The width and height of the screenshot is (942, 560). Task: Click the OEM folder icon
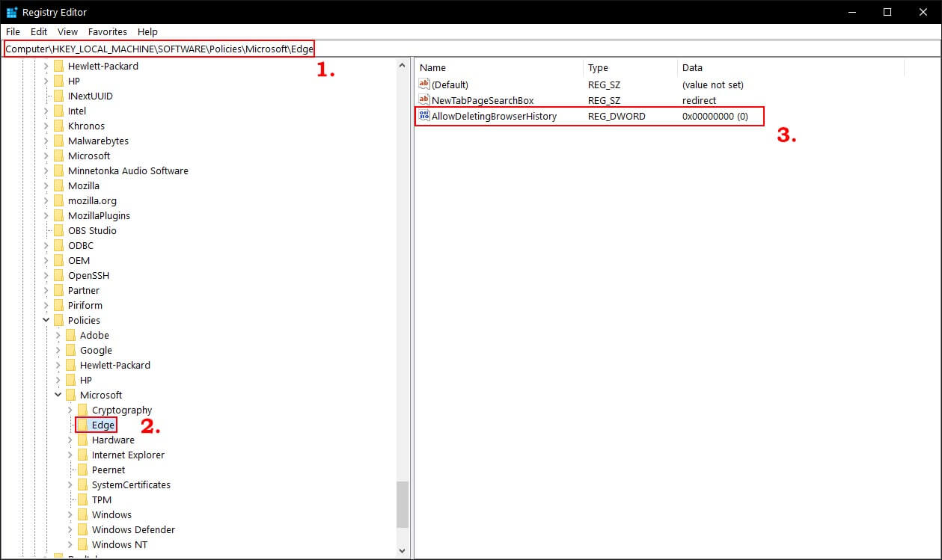click(x=59, y=260)
